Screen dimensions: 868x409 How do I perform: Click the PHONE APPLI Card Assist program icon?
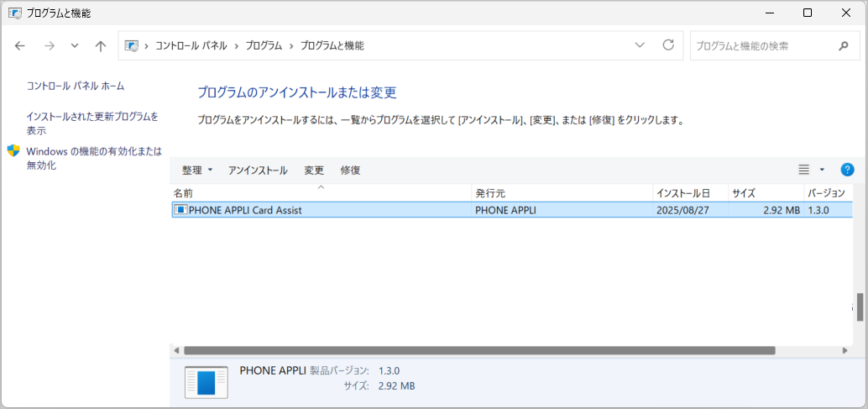[x=180, y=210]
